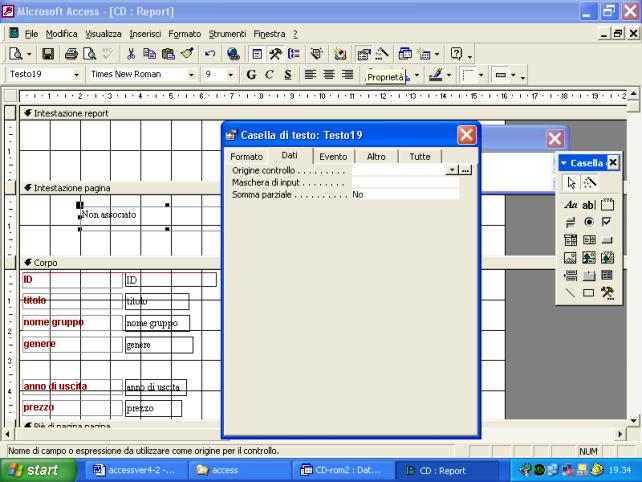Select the Label (Aa) tool in toolbox
This screenshot has height=482, width=642.
click(570, 204)
